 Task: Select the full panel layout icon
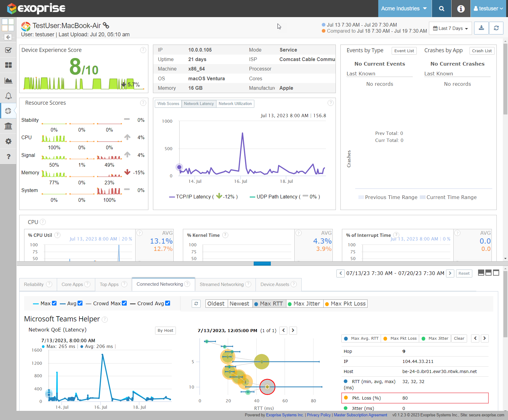(496, 273)
